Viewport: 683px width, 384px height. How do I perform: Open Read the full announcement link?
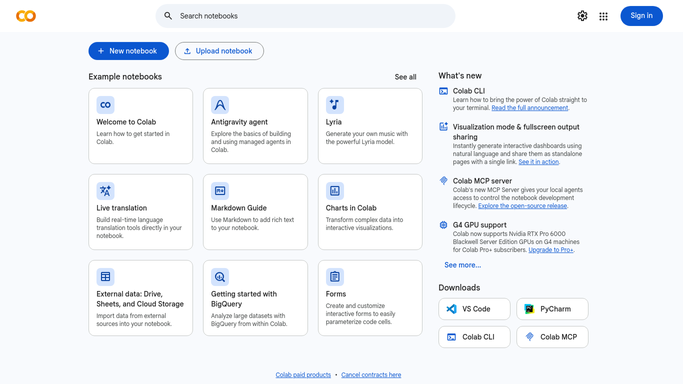point(530,108)
